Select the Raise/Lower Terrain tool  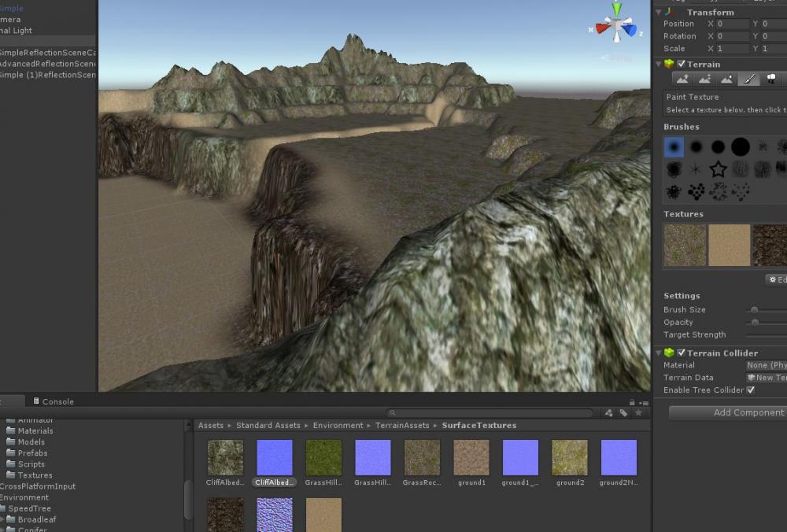pyautogui.click(x=682, y=79)
